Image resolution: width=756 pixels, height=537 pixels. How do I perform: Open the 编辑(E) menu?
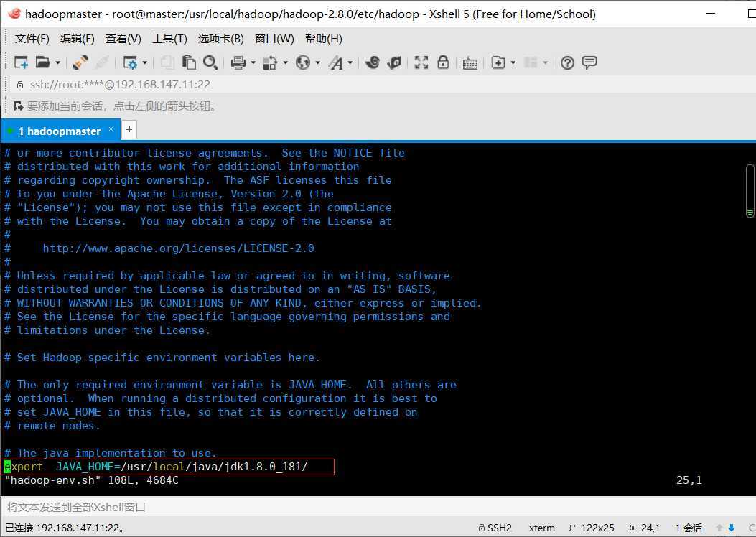pos(77,39)
